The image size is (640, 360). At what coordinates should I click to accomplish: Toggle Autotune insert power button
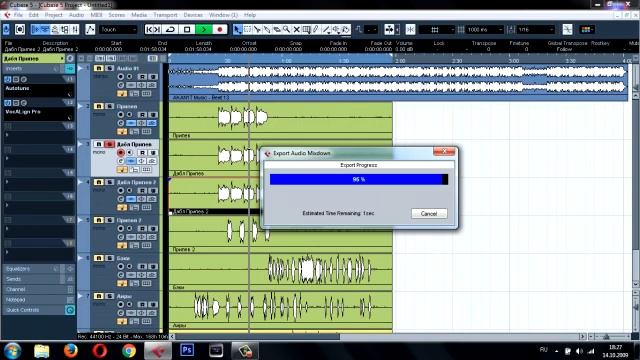pos(7,79)
